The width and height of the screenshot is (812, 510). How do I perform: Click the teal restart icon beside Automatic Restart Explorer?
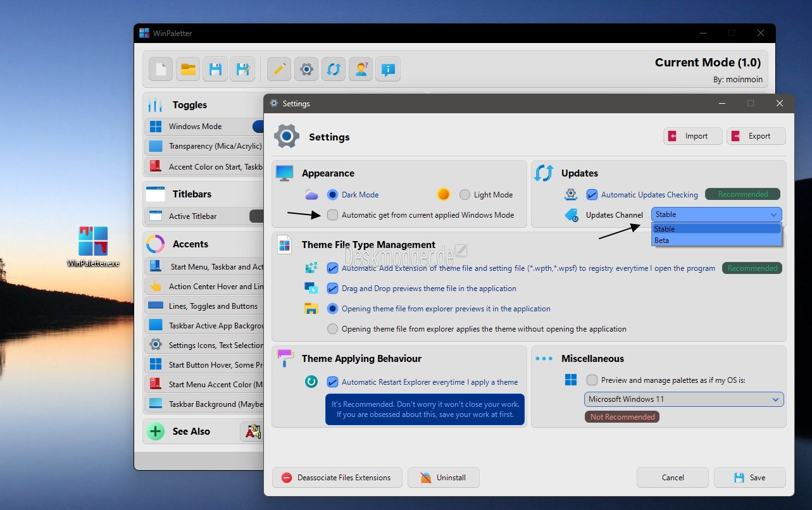point(311,382)
